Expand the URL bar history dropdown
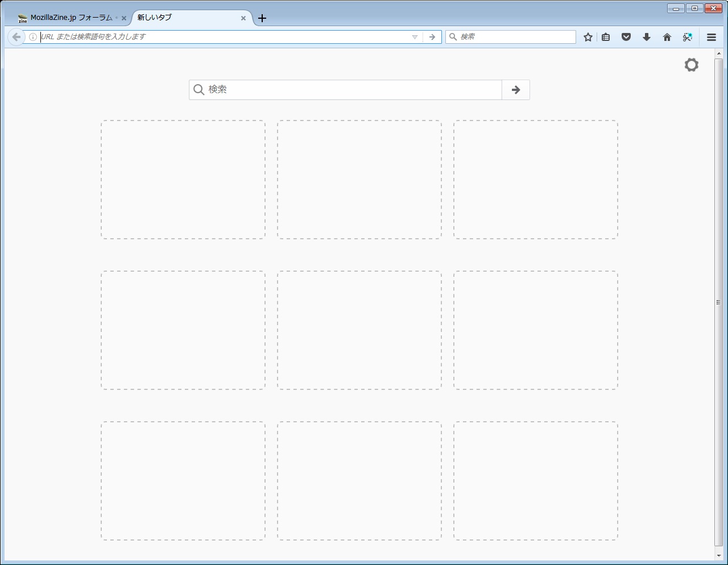The height and width of the screenshot is (565, 728). (x=415, y=37)
